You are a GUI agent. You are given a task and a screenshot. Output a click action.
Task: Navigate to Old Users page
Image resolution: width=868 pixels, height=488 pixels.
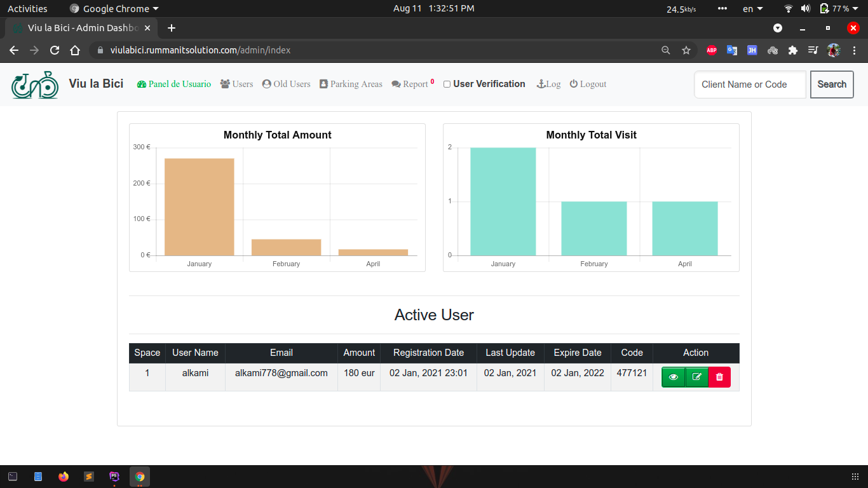coord(286,84)
